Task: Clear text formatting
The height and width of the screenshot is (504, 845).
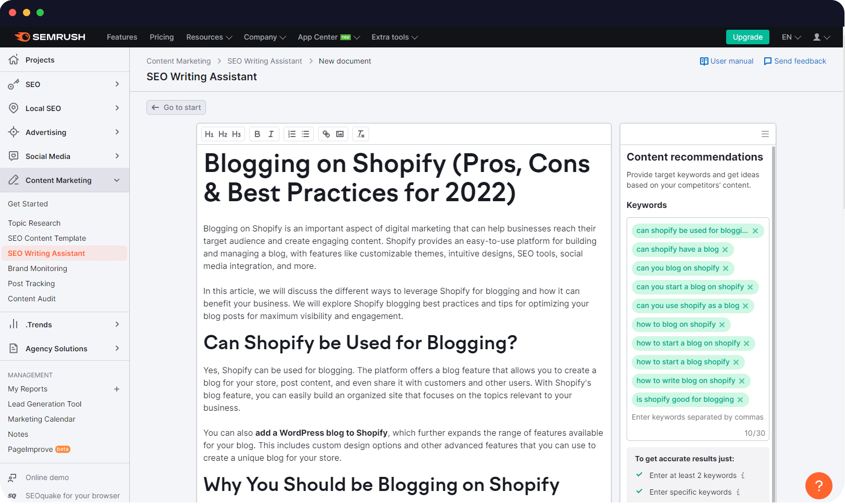Action: click(361, 134)
